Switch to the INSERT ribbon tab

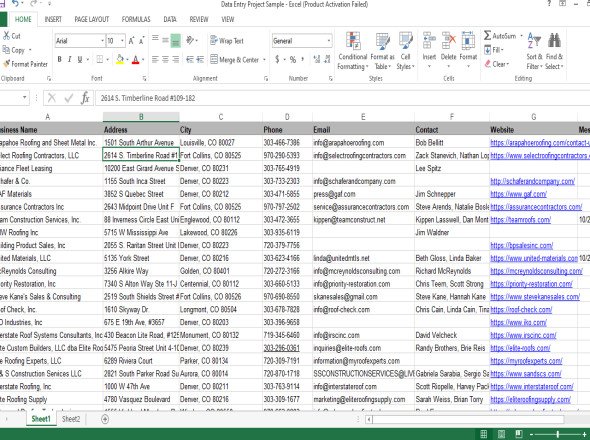click(53, 20)
